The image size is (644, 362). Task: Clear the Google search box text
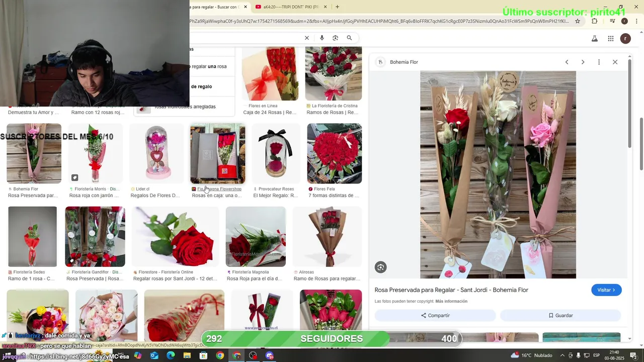click(306, 38)
